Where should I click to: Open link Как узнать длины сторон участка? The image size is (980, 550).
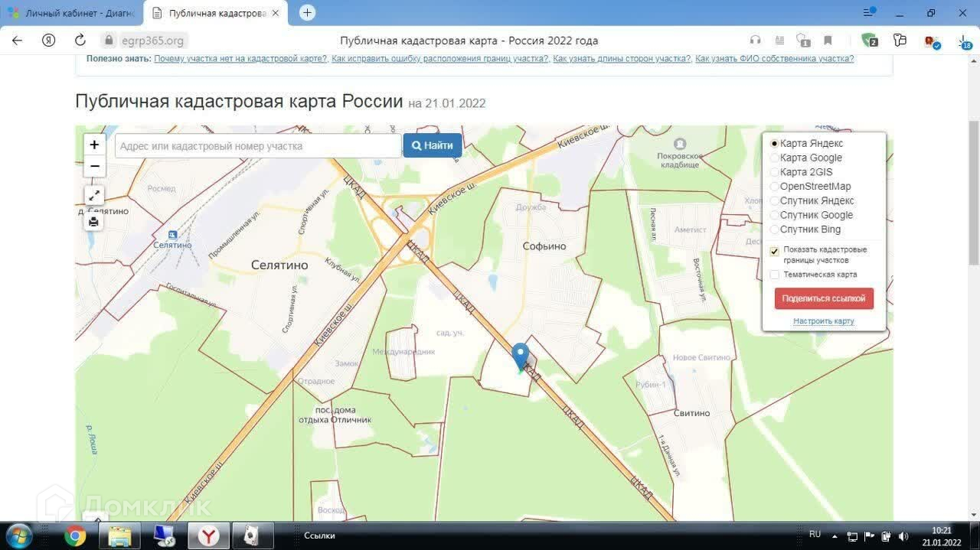coord(622,59)
